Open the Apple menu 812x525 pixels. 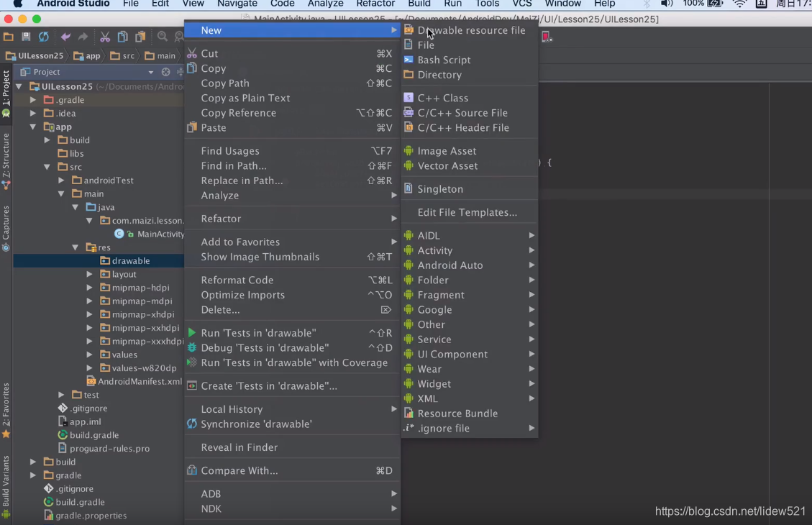click(x=17, y=4)
